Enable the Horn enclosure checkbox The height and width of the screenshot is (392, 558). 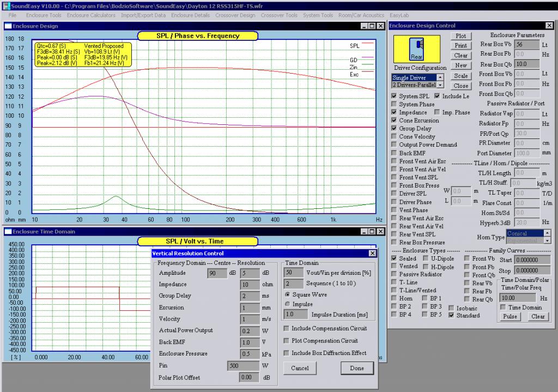click(394, 298)
